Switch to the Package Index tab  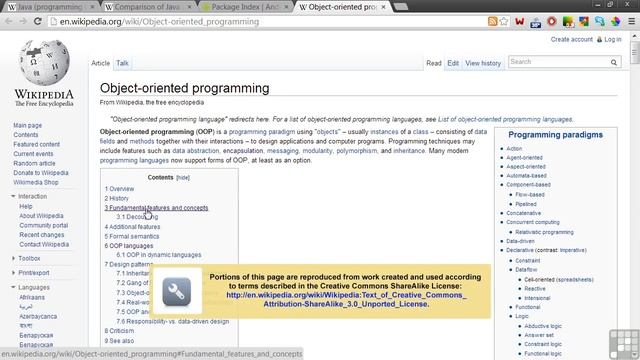click(245, 7)
